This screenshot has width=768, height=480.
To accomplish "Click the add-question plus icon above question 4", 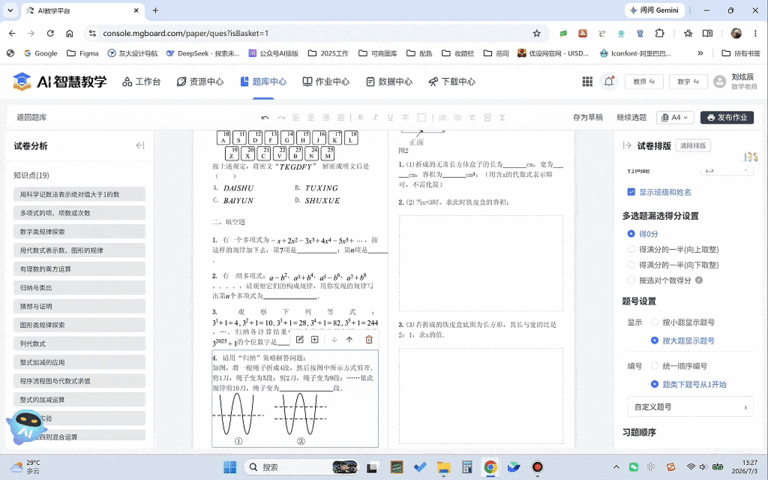I will pyautogui.click(x=314, y=339).
